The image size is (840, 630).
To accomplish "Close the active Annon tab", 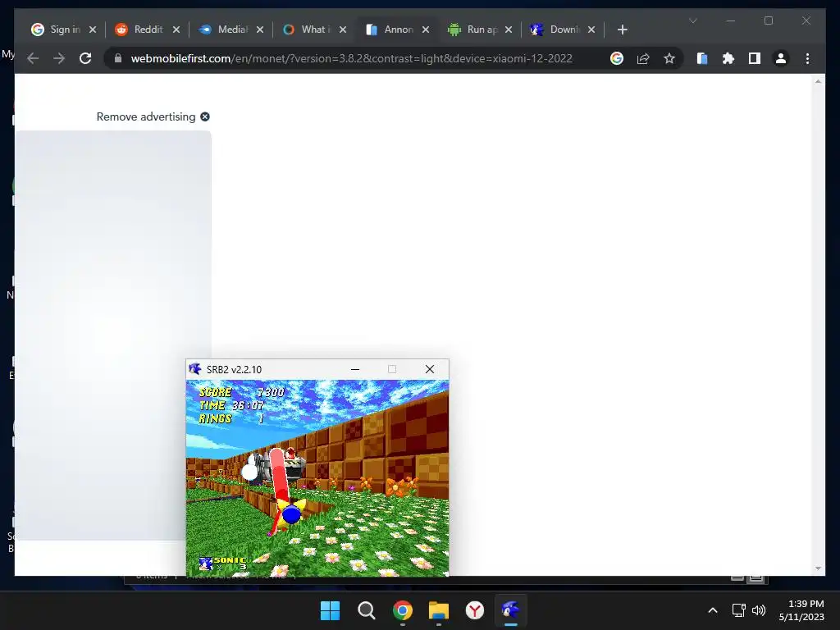I will [426, 30].
